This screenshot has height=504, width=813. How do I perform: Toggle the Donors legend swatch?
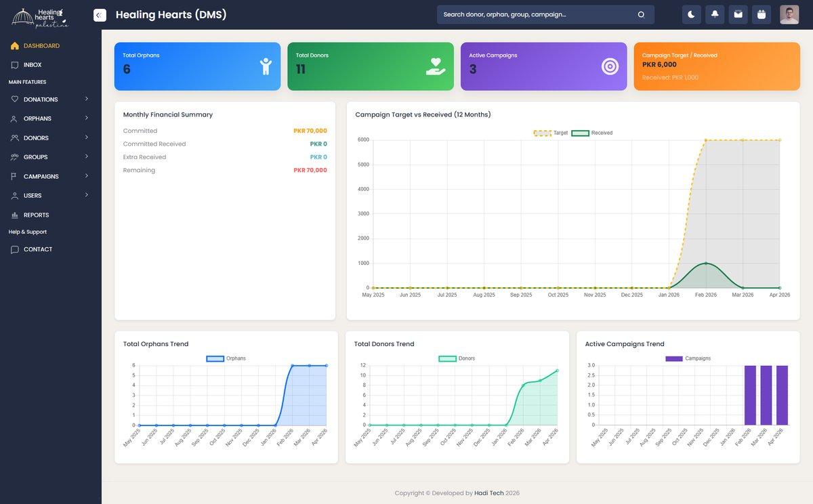pos(447,358)
